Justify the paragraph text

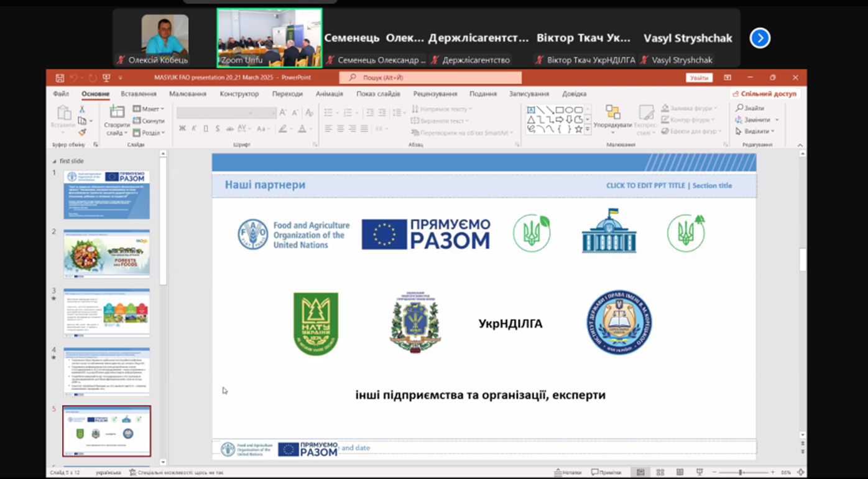(x=364, y=129)
